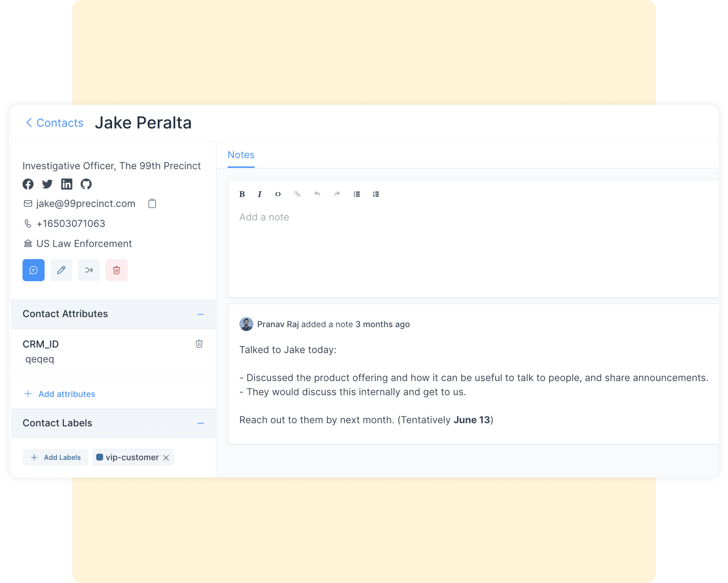
Task: Copy email address using clipboard icon
Action: coord(152,203)
